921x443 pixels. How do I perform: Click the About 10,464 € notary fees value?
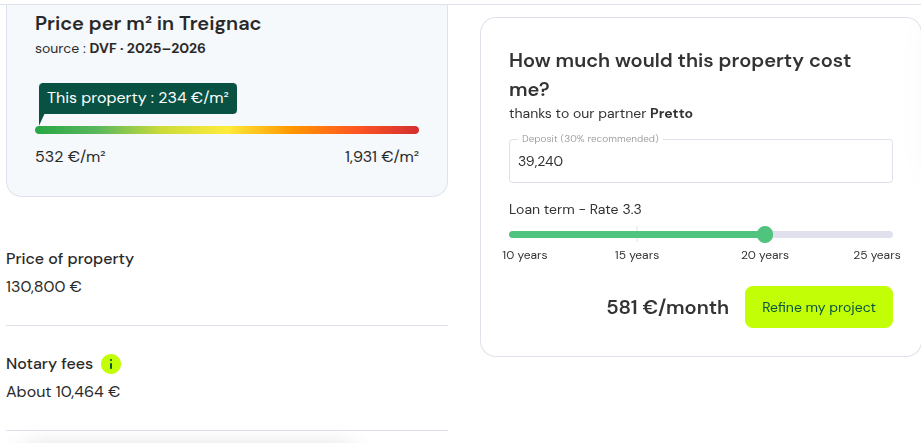pos(63,391)
